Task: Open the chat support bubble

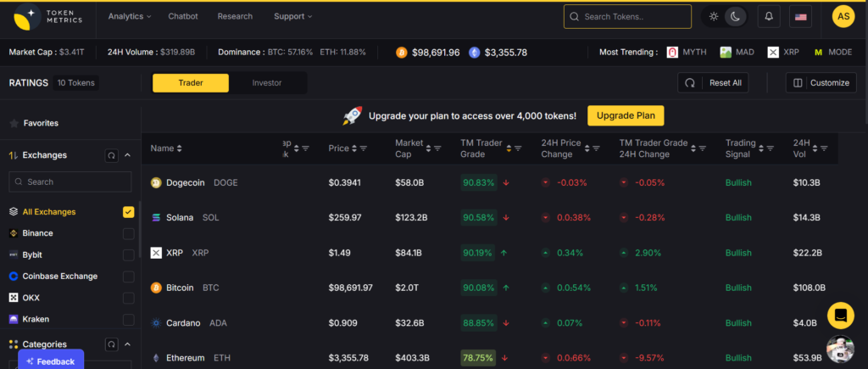Action: pos(840,316)
